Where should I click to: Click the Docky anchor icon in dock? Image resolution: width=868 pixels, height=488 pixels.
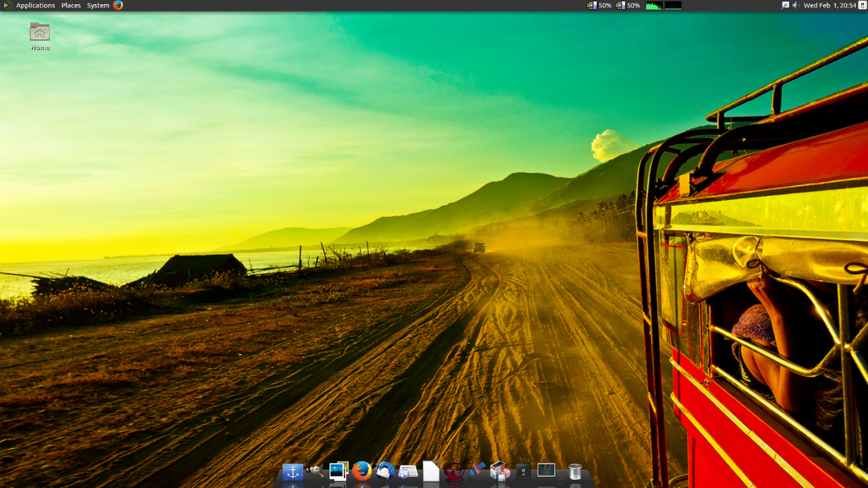pos(293,472)
